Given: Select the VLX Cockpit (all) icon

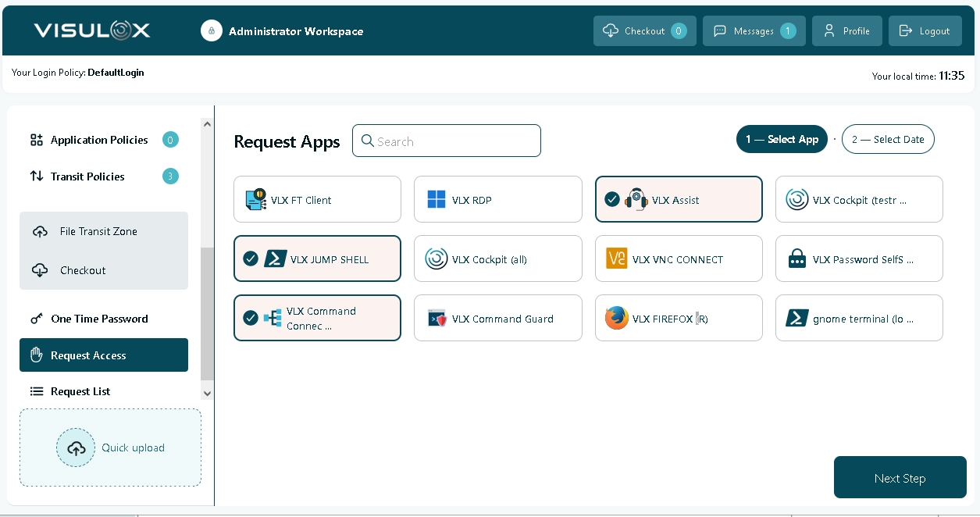Looking at the screenshot, I should (x=437, y=259).
